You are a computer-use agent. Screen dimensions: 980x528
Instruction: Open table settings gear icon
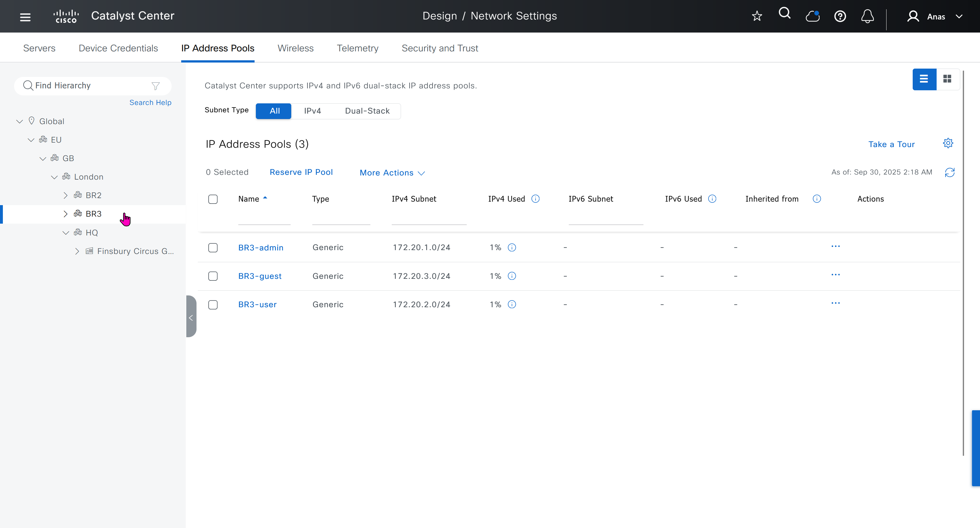[948, 144]
